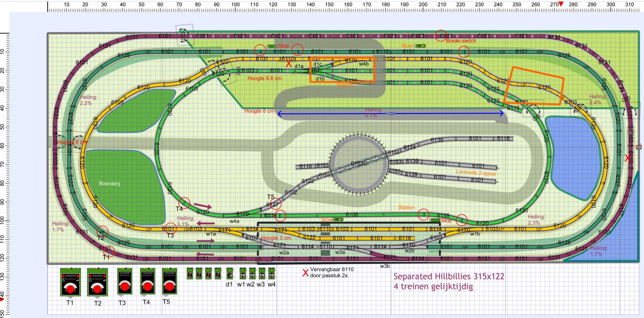This screenshot has height=318, width=644.
Task: Toggle the w1 turnout switch box
Action: pyautogui.click(x=242, y=274)
